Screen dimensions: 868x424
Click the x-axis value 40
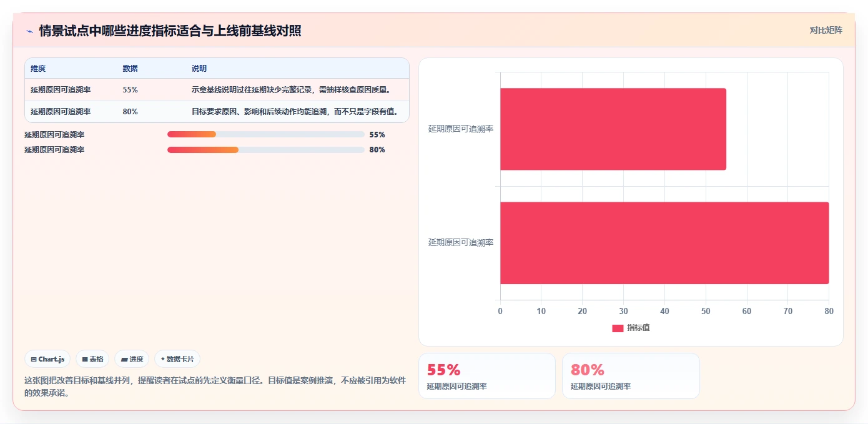[664, 311]
